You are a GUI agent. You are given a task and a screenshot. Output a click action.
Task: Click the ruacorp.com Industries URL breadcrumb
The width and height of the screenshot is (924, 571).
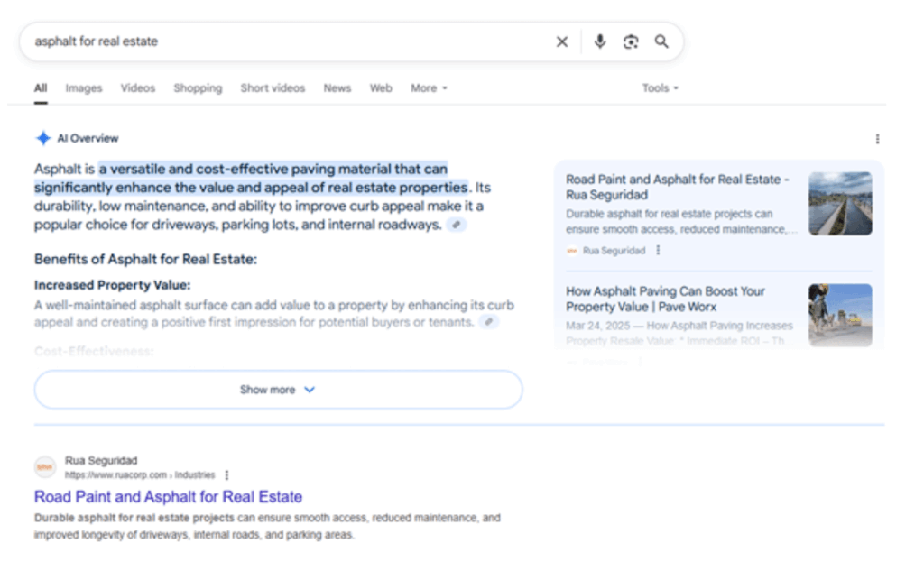click(140, 475)
